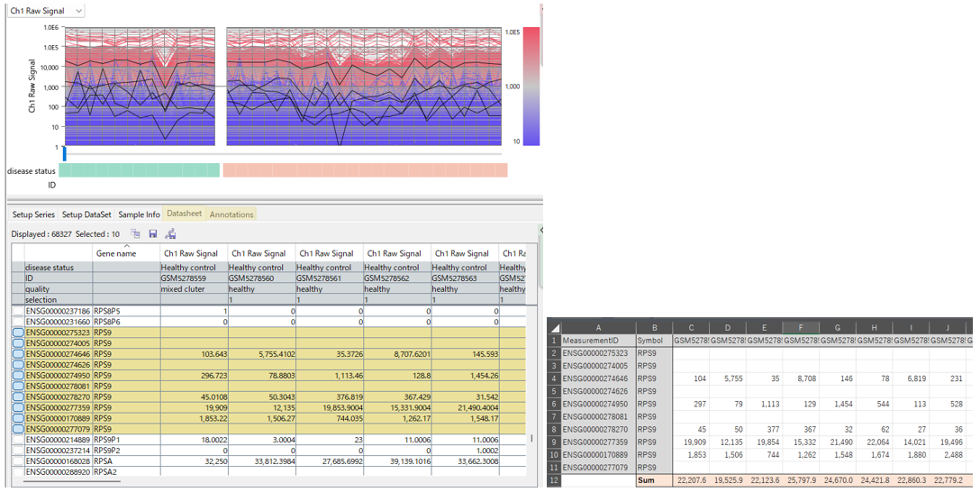Click the sort arrow above Gene name

click(126, 246)
